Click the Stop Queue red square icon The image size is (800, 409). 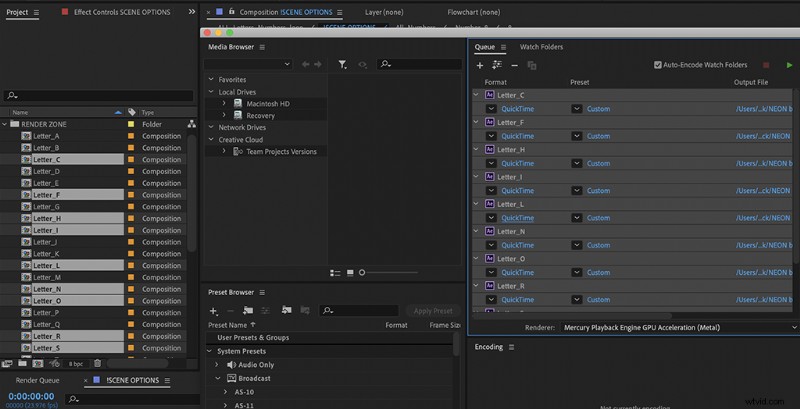(767, 65)
